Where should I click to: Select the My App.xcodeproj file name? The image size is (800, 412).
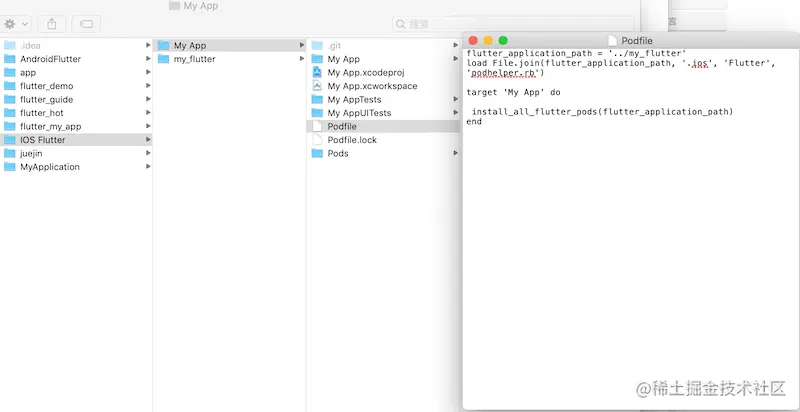pos(366,72)
